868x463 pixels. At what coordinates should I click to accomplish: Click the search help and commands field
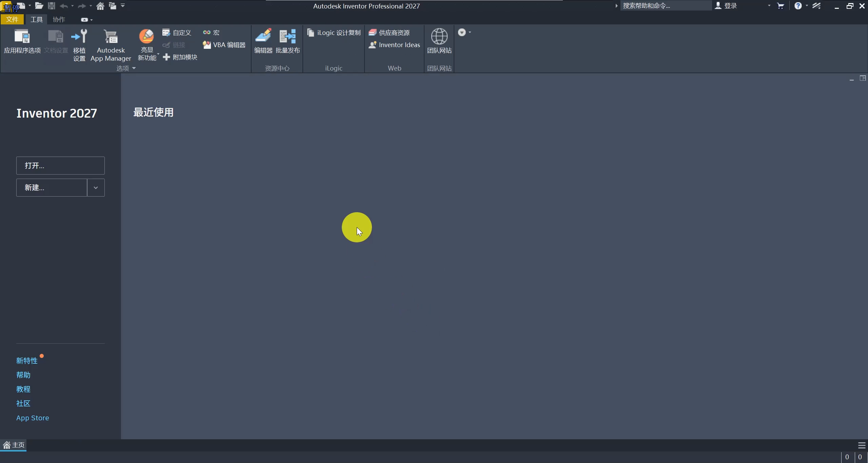666,6
